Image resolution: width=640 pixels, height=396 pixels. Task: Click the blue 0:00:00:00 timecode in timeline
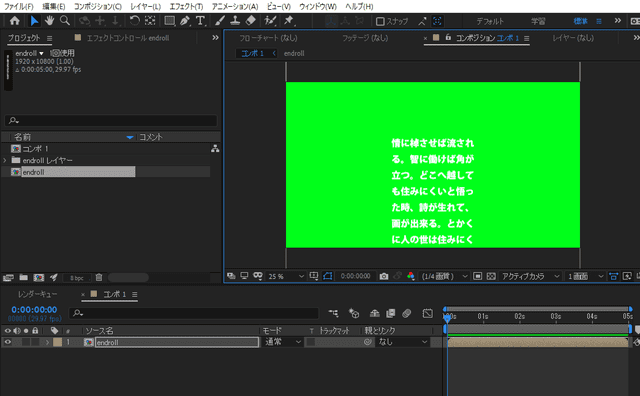[x=34, y=310]
